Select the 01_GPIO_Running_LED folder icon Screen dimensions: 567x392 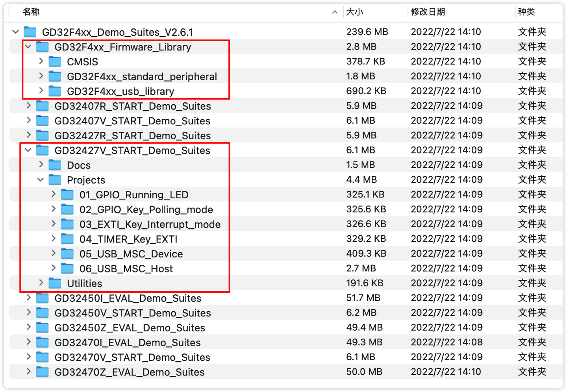coord(67,194)
